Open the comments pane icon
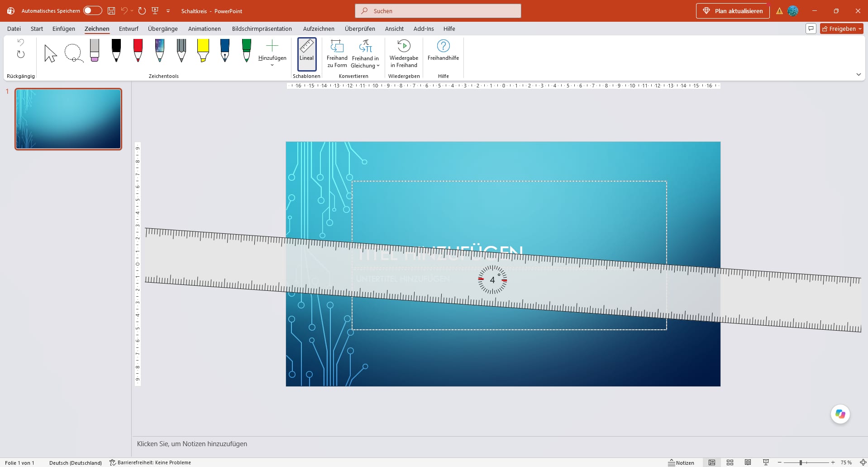 811,29
